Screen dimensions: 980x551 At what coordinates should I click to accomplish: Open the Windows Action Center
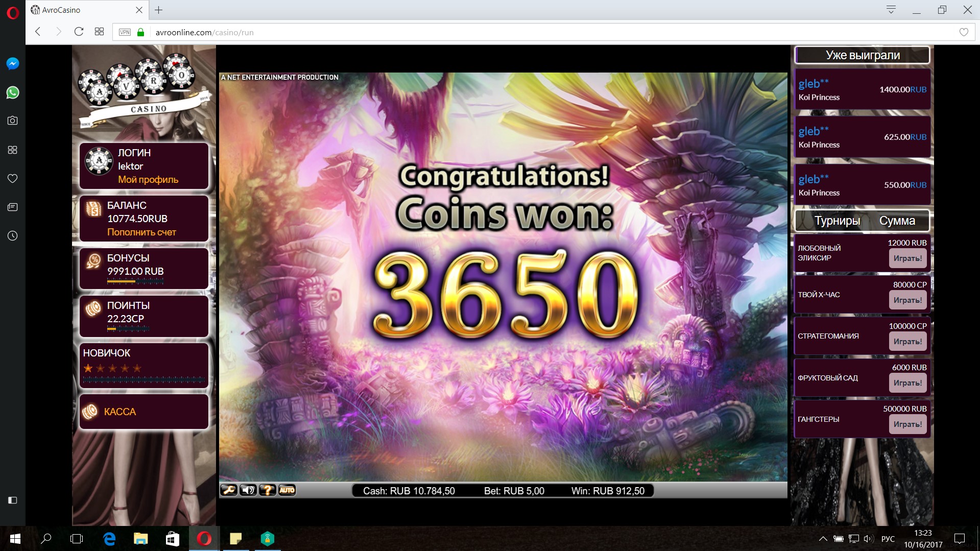point(960,539)
